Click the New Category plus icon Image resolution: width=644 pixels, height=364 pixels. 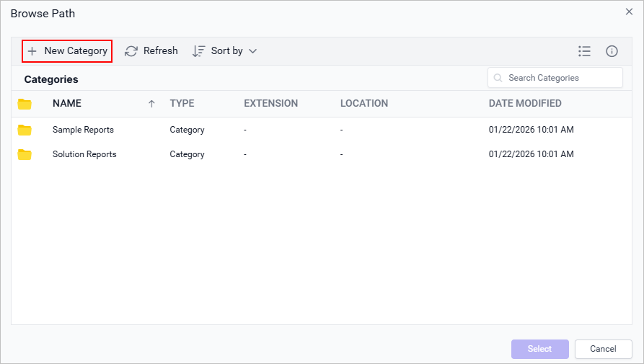click(x=32, y=51)
